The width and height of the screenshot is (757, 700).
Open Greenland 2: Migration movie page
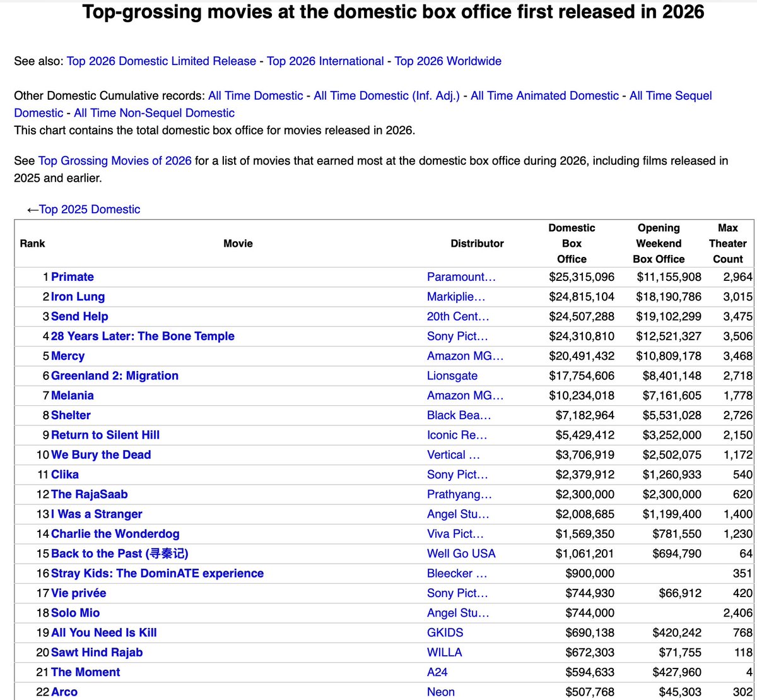pyautogui.click(x=115, y=376)
